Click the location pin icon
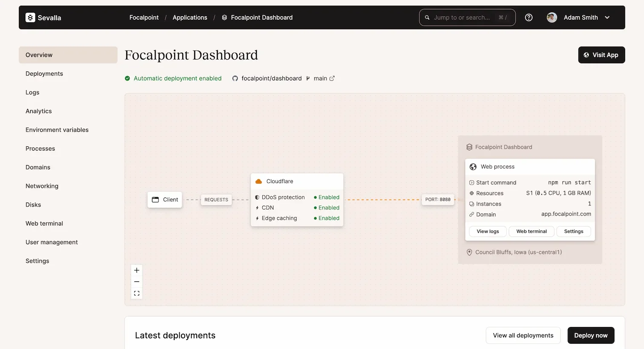The image size is (644, 349). point(469,252)
